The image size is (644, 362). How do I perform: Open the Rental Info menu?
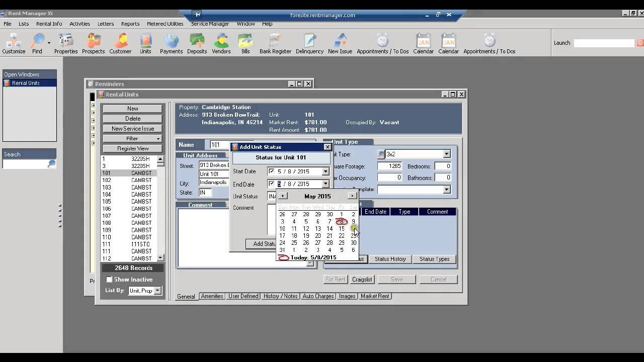point(49,24)
